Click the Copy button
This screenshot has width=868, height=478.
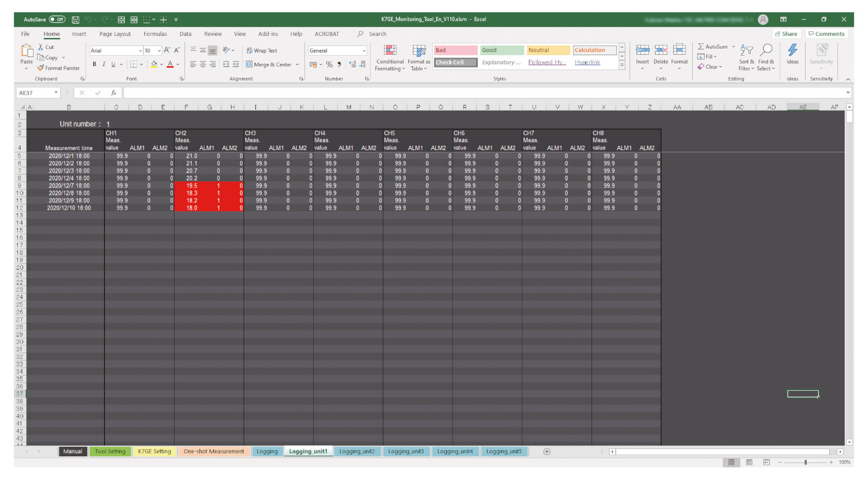tap(48, 57)
